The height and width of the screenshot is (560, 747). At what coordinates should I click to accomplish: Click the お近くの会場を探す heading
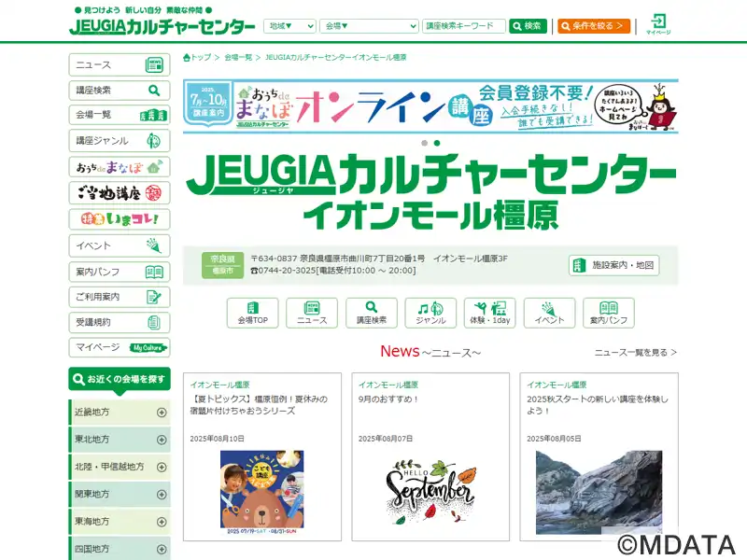(x=120, y=380)
